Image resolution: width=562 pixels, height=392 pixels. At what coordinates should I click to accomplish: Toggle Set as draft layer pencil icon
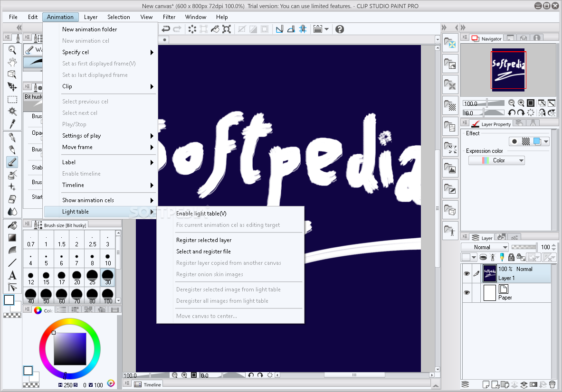502,257
